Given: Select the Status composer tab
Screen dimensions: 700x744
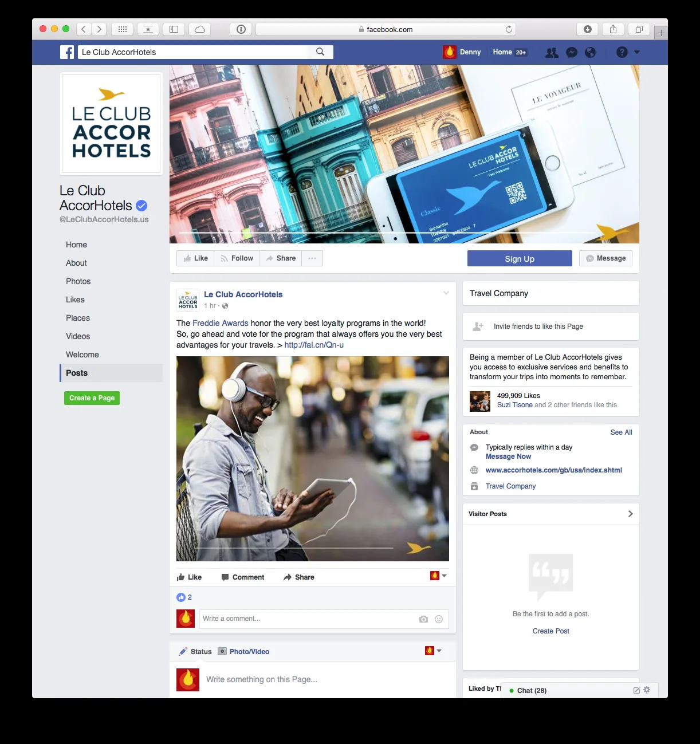Looking at the screenshot, I should click(195, 652).
